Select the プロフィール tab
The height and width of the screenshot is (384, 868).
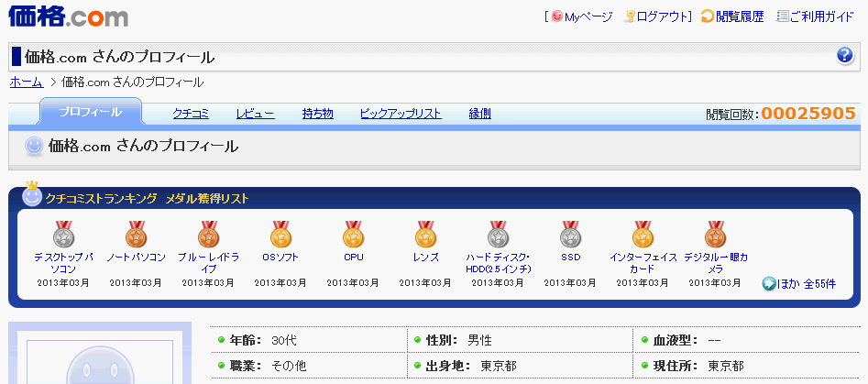coord(90,112)
